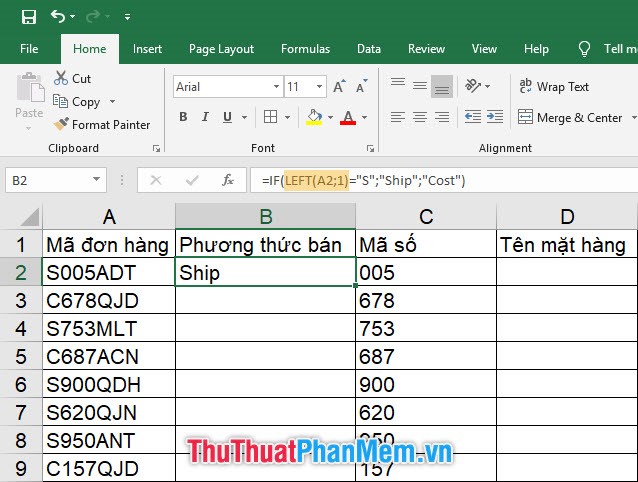The height and width of the screenshot is (482, 638).
Task: Open the Customize Quick Access Toolbar menu
Action: (x=127, y=17)
